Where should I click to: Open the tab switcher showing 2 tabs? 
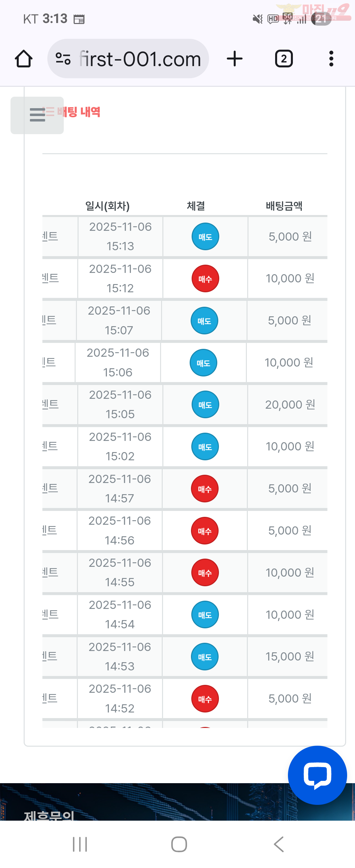[284, 59]
